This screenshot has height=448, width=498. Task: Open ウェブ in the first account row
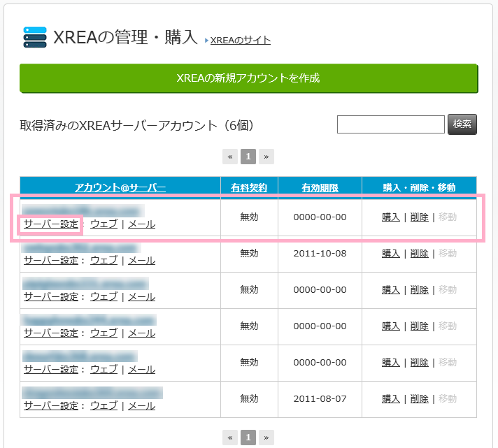click(104, 224)
